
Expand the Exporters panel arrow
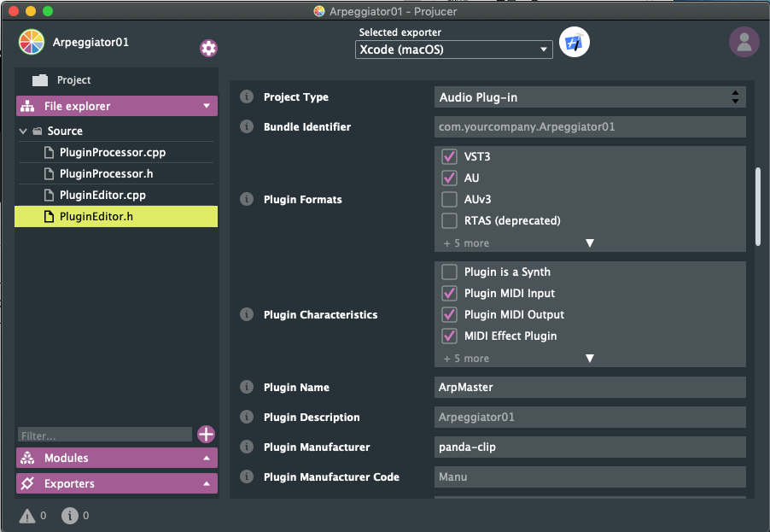pos(207,483)
